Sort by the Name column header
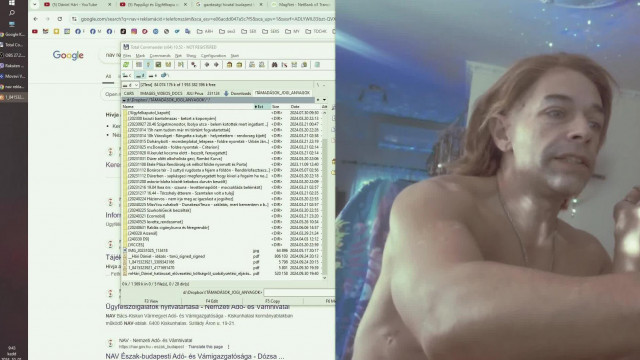 click(x=188, y=107)
